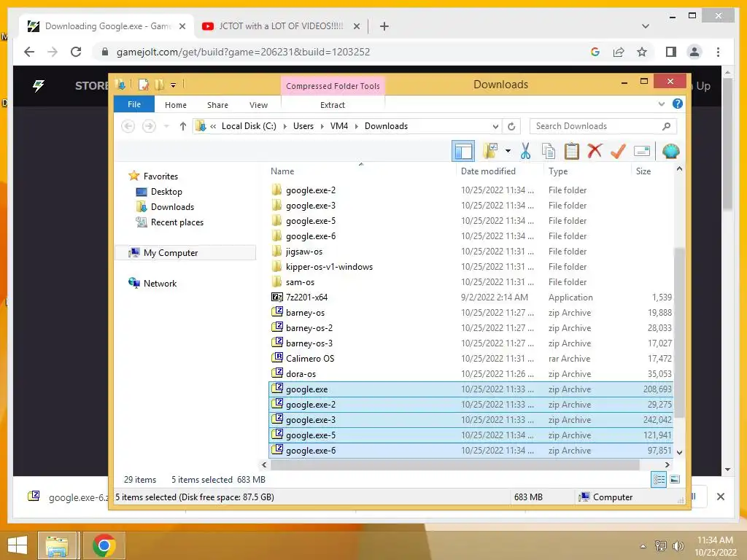Click Favorites heading in navigation pane
Image resolution: width=747 pixels, height=560 pixels.
pyautogui.click(x=160, y=176)
